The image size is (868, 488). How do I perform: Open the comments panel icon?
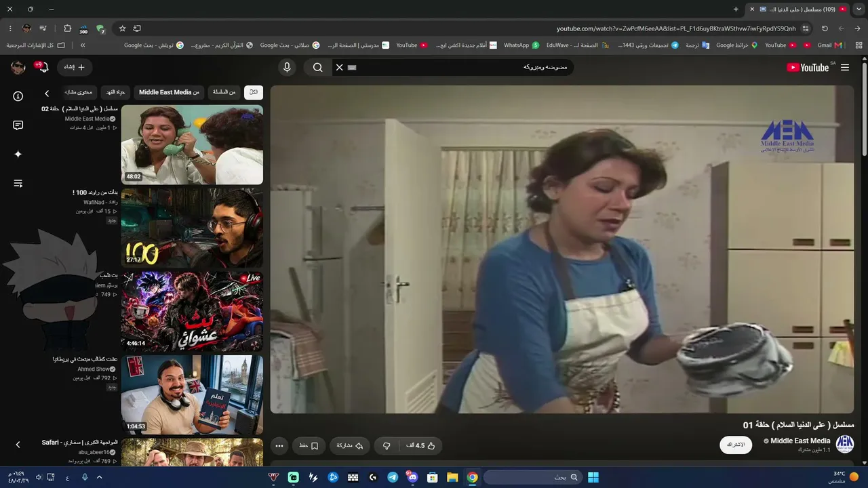(18, 125)
